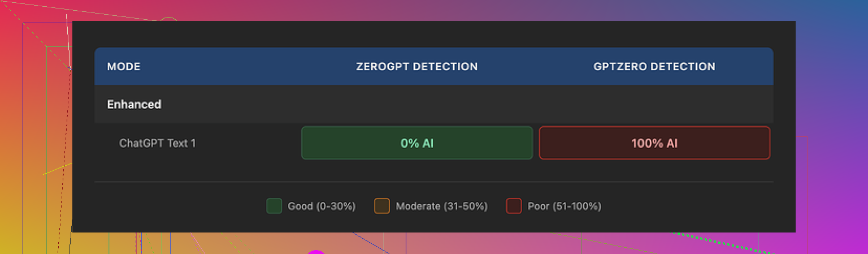Select the GPTZERO DETECTION column header

click(x=654, y=67)
